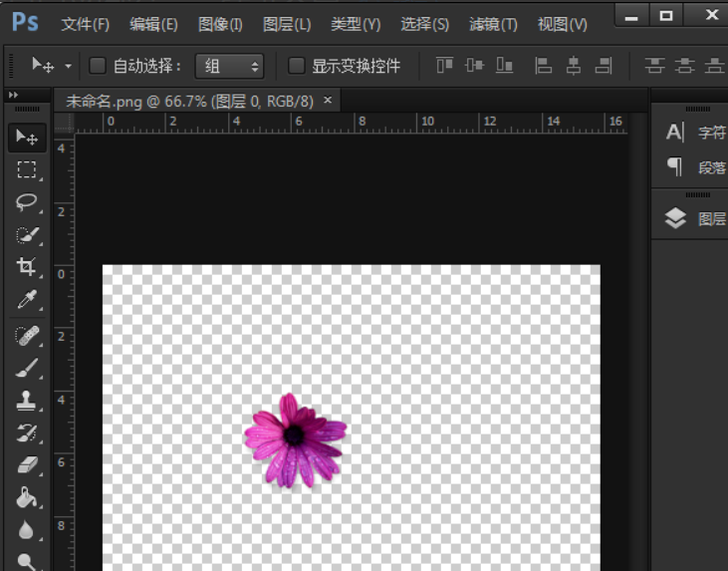Select the Clone Stamp tool
The width and height of the screenshot is (728, 571).
coord(27,400)
